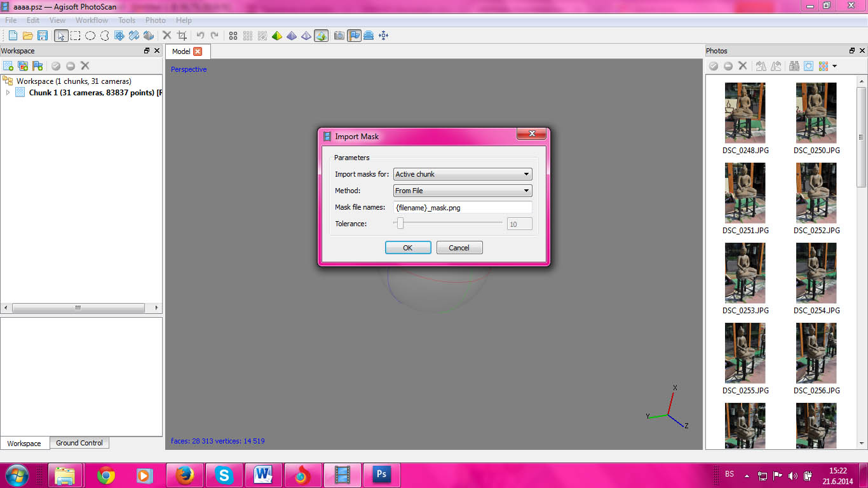The height and width of the screenshot is (488, 868).
Task: Click the Mask file names field
Action: 463,207
